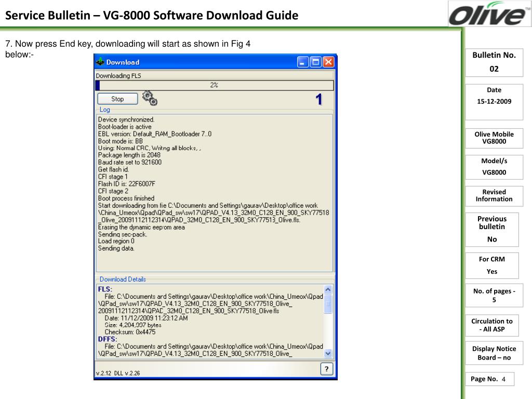Click the 'v.2.12 DLL v.2.26' version text

point(118,373)
